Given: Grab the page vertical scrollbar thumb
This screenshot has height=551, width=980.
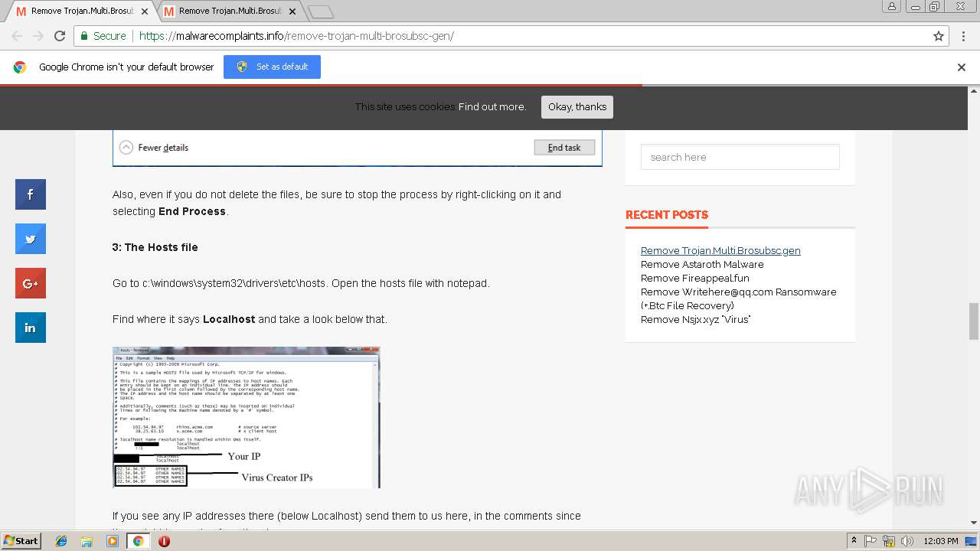Looking at the screenshot, I should (974, 321).
